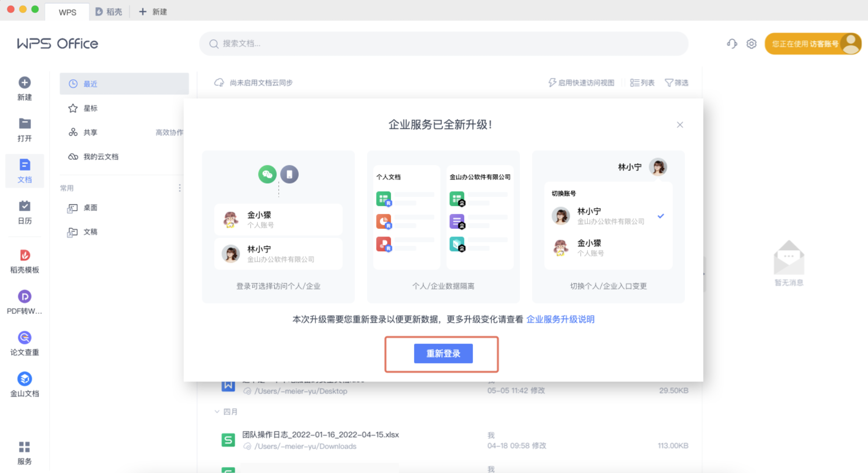868x473 pixels.
Task: Click the 新建 tab button
Action: (152, 12)
